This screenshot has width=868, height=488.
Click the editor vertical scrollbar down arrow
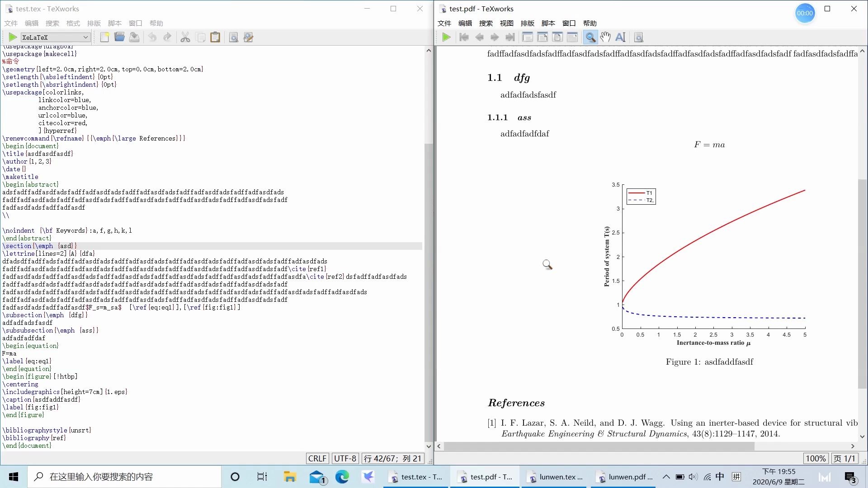tap(429, 446)
